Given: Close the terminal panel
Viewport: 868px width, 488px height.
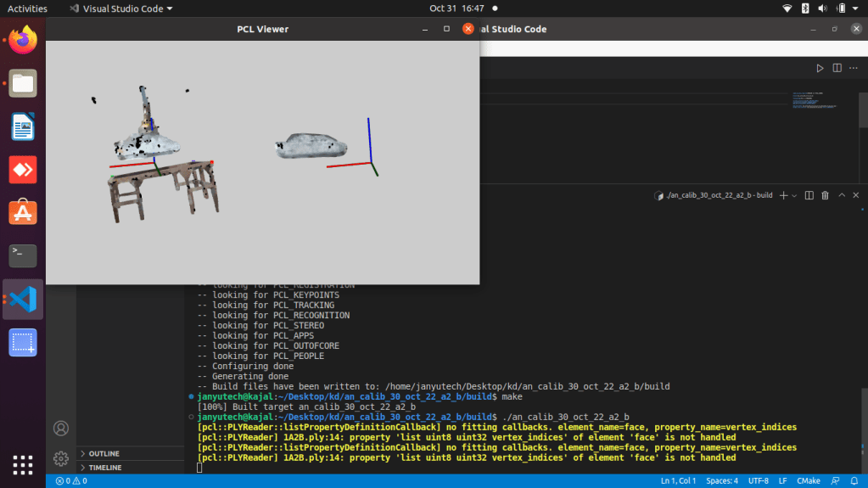Looking at the screenshot, I should pyautogui.click(x=857, y=195).
